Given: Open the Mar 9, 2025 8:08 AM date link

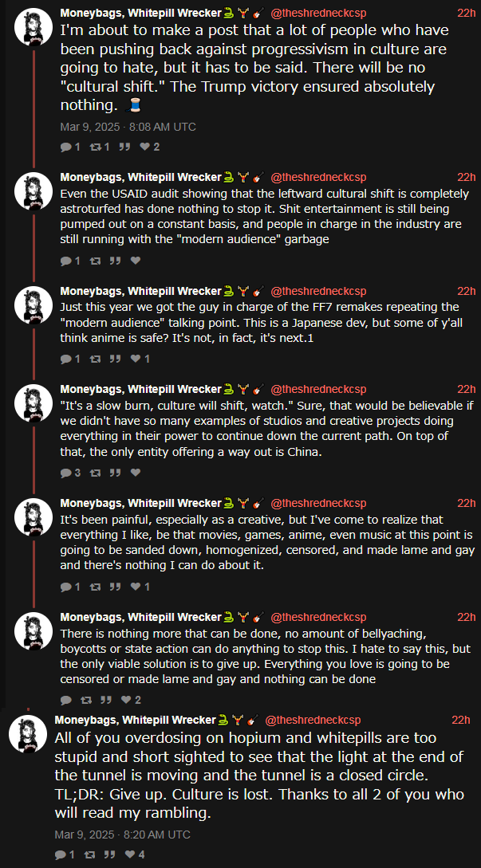Looking at the screenshot, I should coord(128,127).
